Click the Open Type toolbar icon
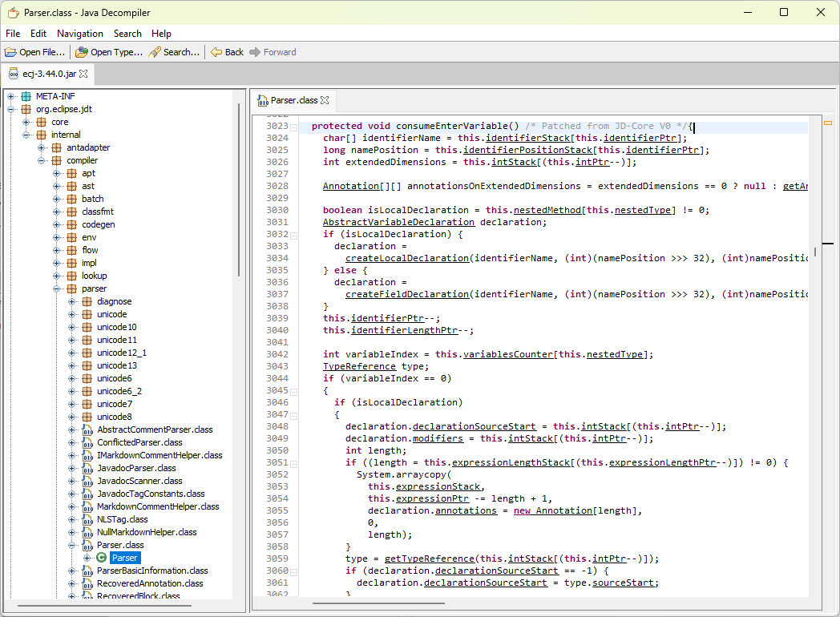 (x=82, y=52)
